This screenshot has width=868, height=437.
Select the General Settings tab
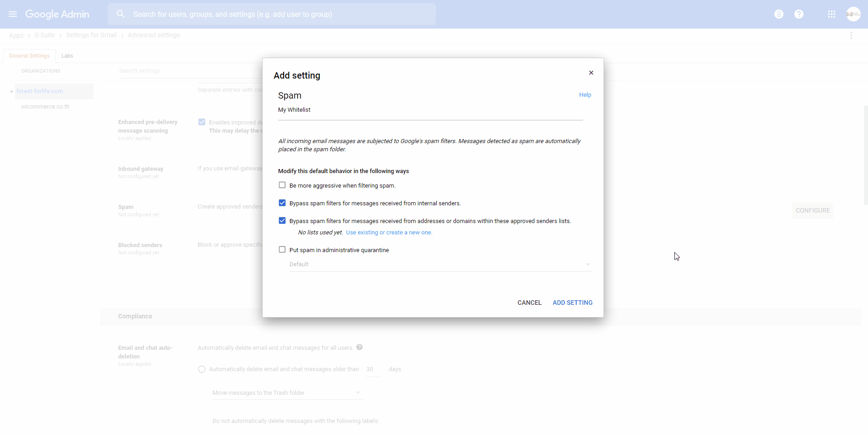pos(29,56)
